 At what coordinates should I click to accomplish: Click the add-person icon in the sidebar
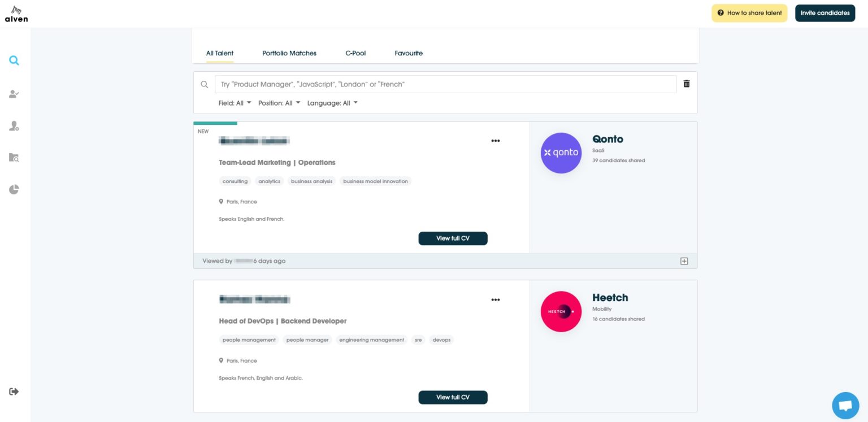13,126
